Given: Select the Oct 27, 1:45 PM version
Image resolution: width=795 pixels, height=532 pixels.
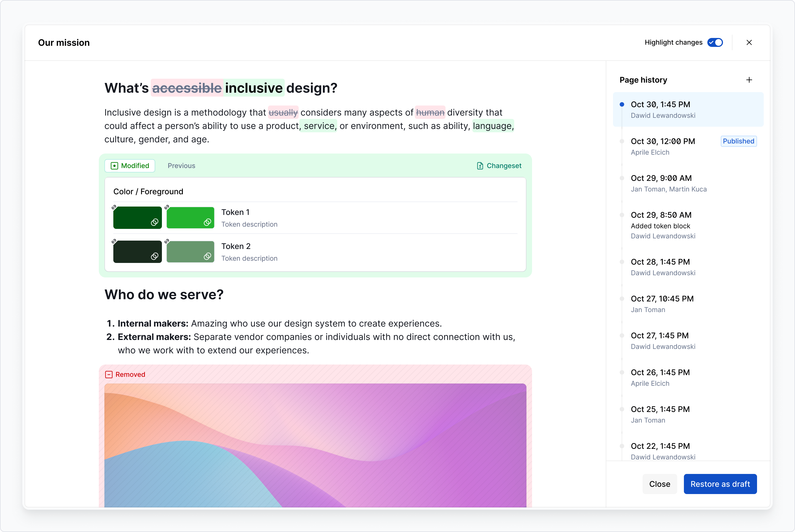Looking at the screenshot, I should 688,341.
